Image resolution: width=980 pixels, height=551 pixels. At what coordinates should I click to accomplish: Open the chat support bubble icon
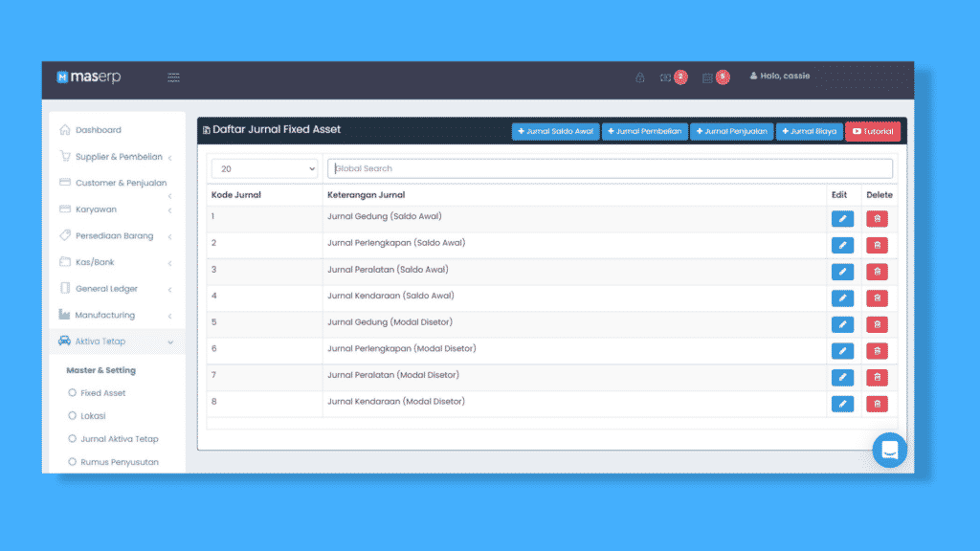[889, 450]
